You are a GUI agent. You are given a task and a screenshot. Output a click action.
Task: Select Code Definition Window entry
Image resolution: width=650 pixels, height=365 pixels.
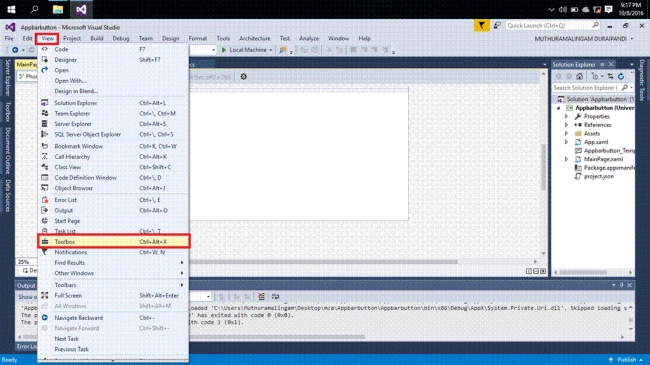114,178
